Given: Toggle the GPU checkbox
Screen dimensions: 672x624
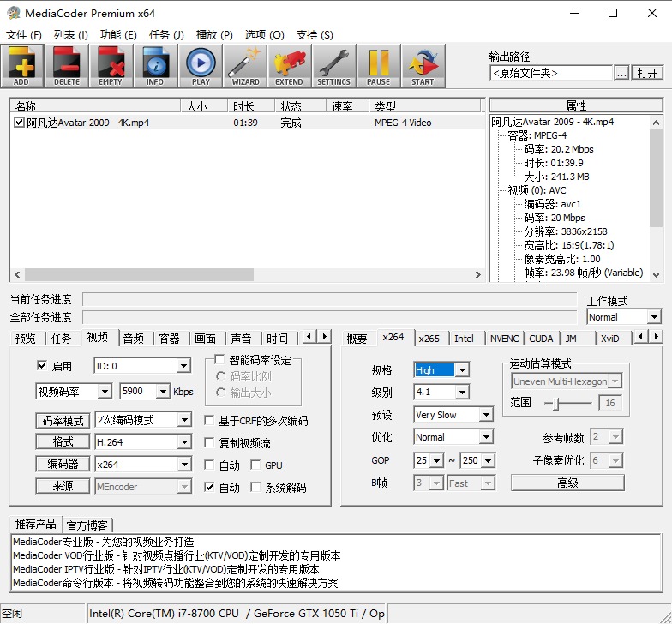Looking at the screenshot, I should [255, 465].
